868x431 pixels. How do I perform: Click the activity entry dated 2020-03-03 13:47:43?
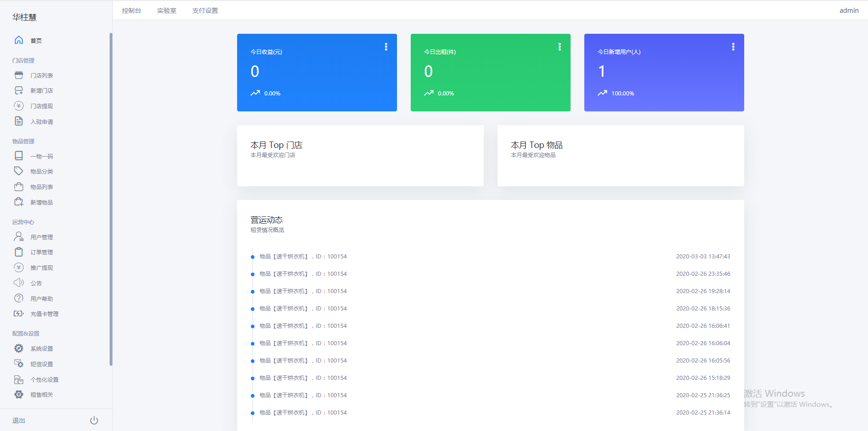(x=491, y=257)
